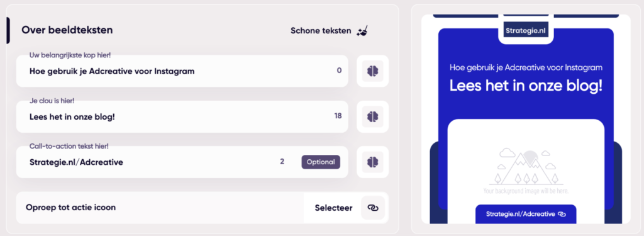Click the AI brain icon beside the headline field
The height and width of the screenshot is (236, 644).
[372, 71]
